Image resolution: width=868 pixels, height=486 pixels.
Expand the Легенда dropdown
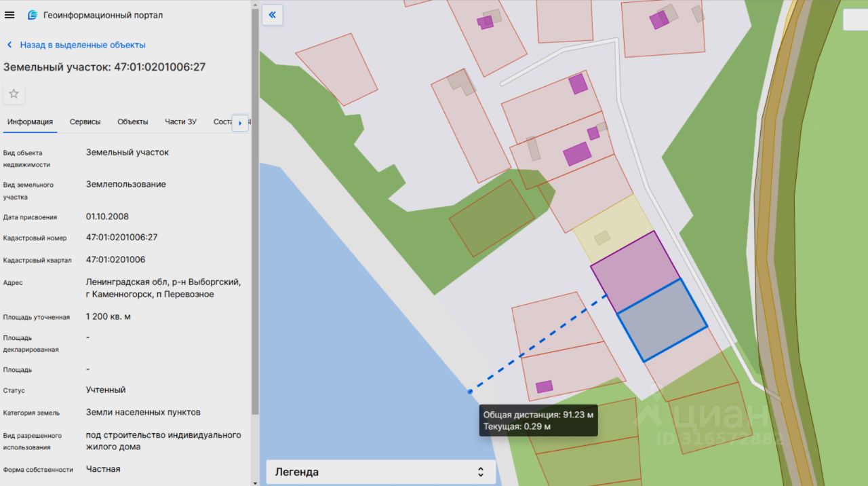[x=380, y=472]
